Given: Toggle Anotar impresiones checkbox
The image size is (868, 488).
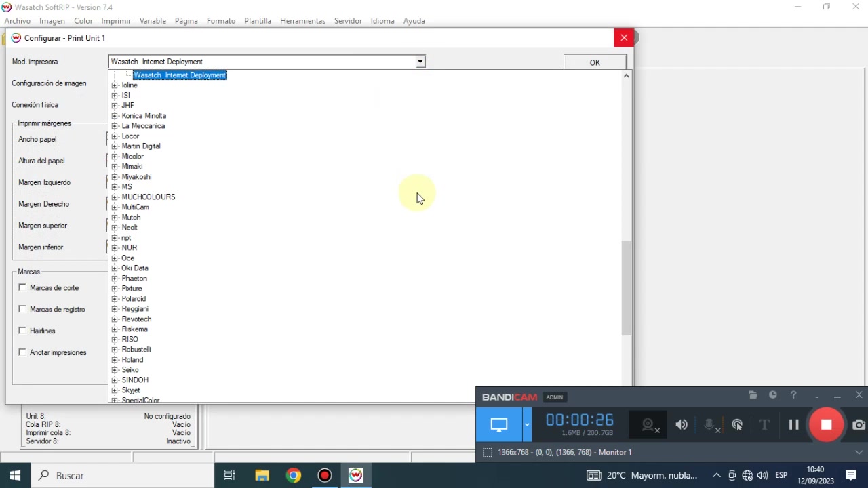Looking at the screenshot, I should tap(22, 352).
